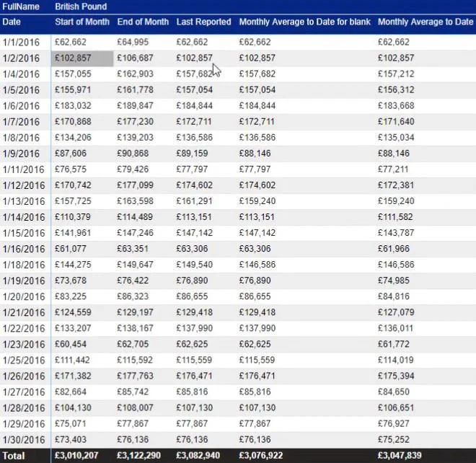Click the £3,122,290 End of Month total
Viewport: 476px width, 463px height.
click(x=138, y=455)
